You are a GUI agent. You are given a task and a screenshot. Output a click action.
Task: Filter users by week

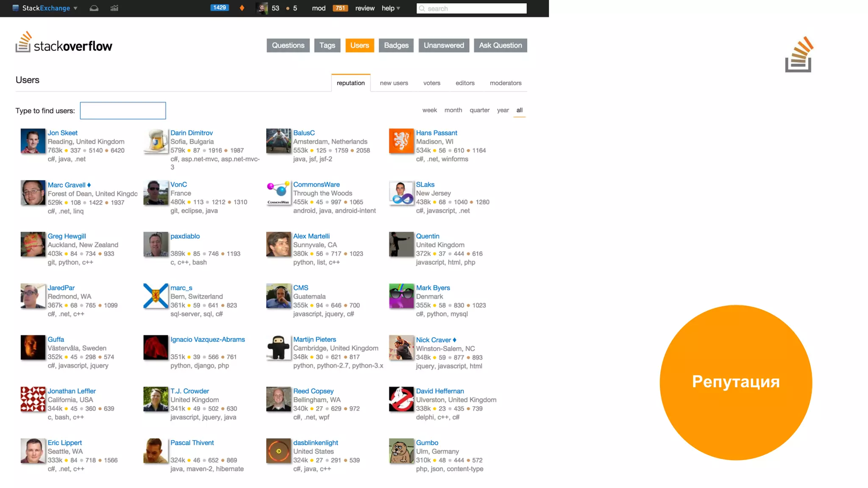tap(429, 110)
